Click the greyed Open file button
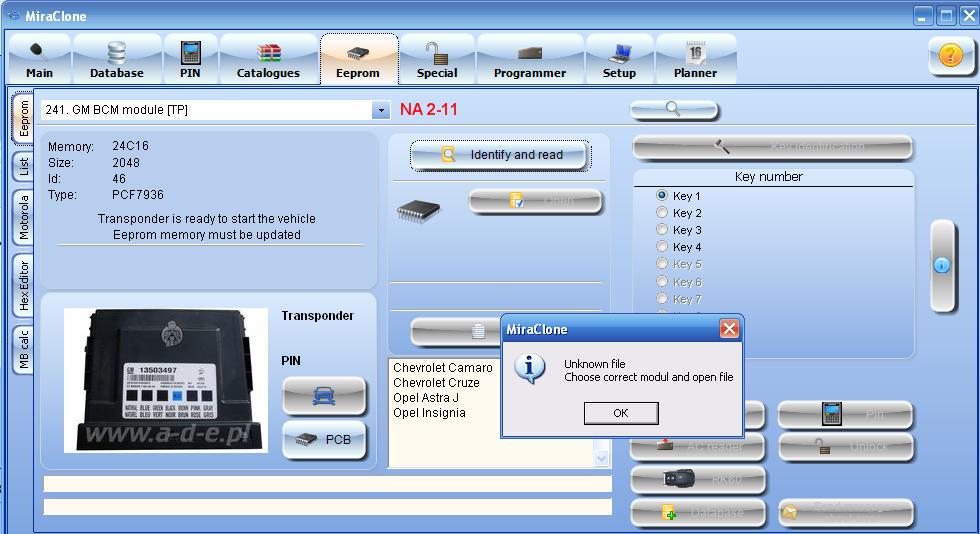 536,201
